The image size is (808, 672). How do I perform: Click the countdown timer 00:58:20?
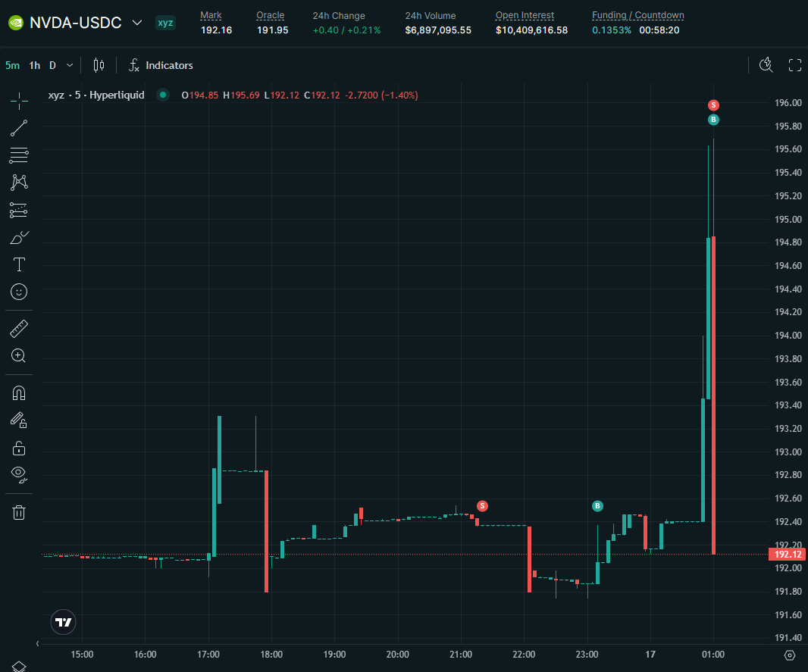[659, 30]
